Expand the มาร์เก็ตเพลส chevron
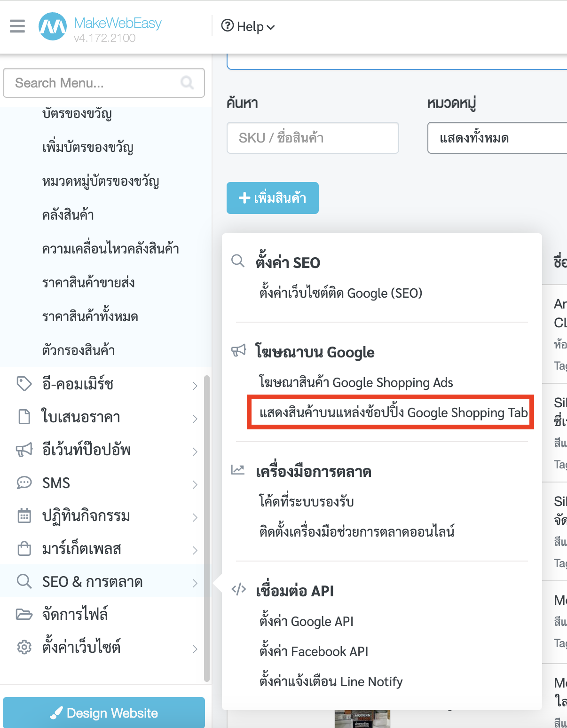The height and width of the screenshot is (728, 567). click(x=195, y=550)
